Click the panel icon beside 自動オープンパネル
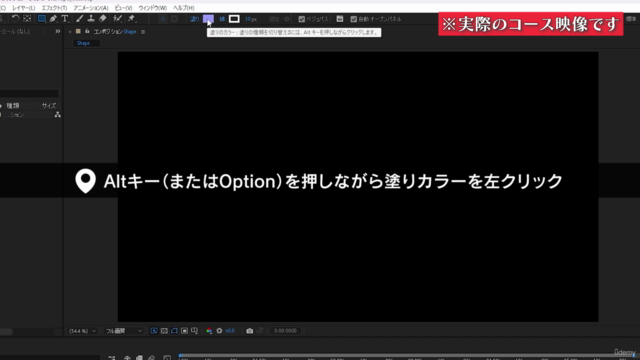The width and height of the screenshot is (640, 360). (x=340, y=19)
